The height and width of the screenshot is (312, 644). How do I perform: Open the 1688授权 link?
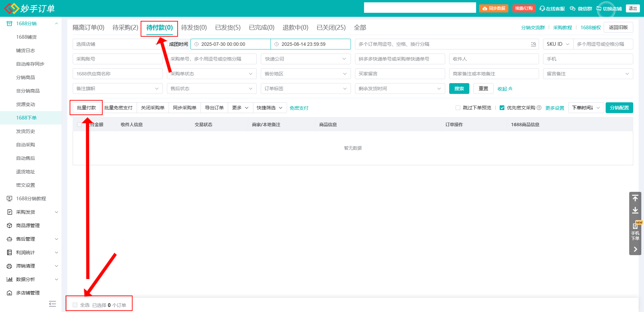(591, 28)
